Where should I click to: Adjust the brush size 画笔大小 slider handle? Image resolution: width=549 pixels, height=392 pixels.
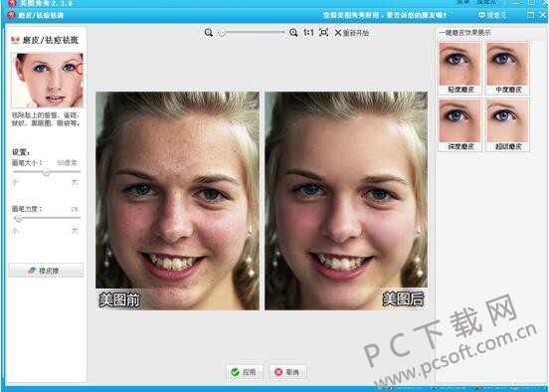coord(46,172)
